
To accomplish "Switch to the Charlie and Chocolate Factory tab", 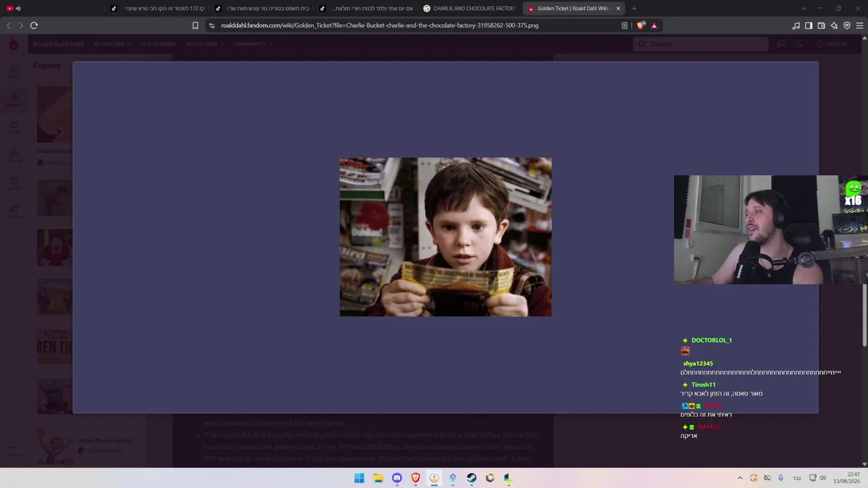I will (470, 9).
